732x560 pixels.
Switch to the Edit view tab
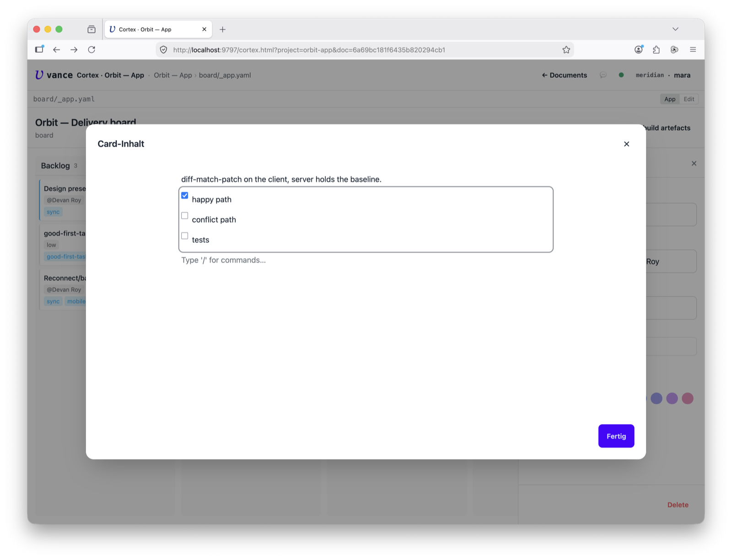pyautogui.click(x=689, y=99)
